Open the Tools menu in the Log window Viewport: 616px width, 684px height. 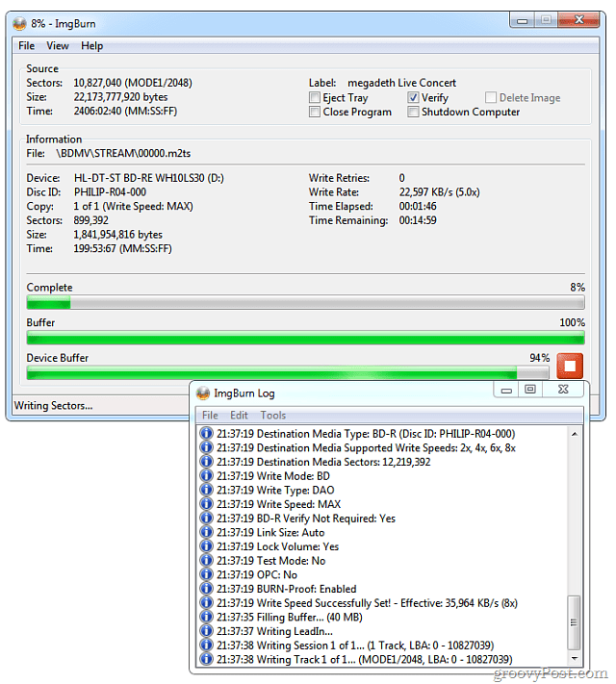tap(273, 415)
